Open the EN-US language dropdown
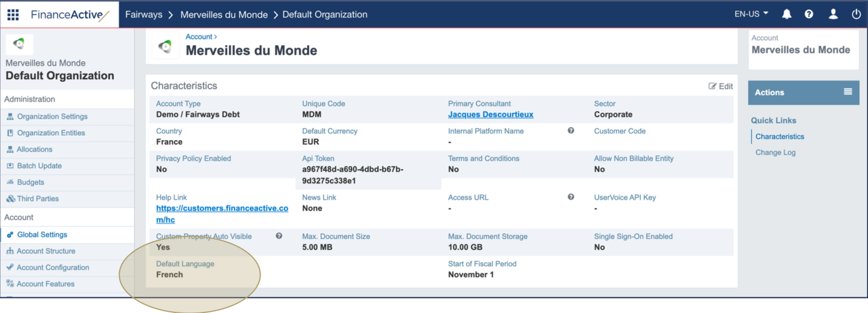The image size is (868, 313). pyautogui.click(x=751, y=14)
